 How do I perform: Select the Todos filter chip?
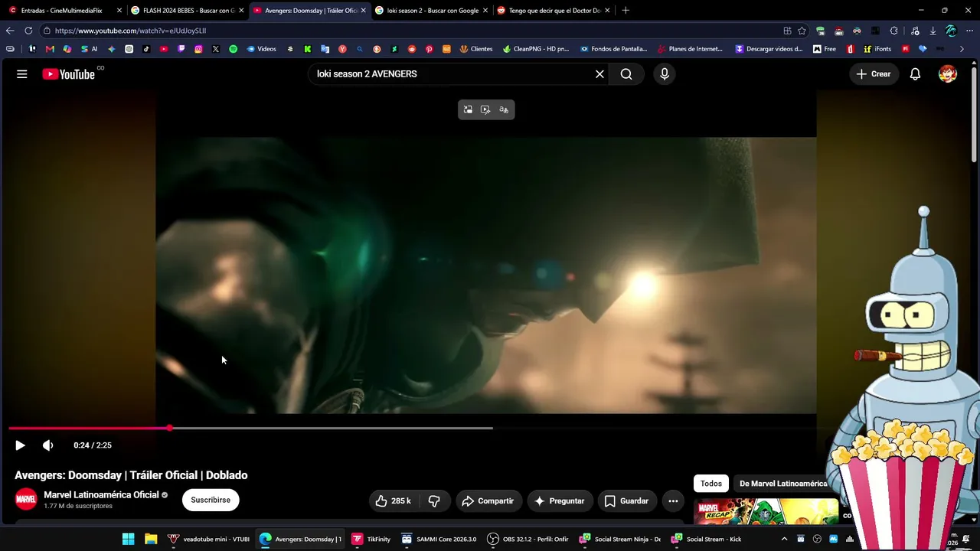pos(710,484)
